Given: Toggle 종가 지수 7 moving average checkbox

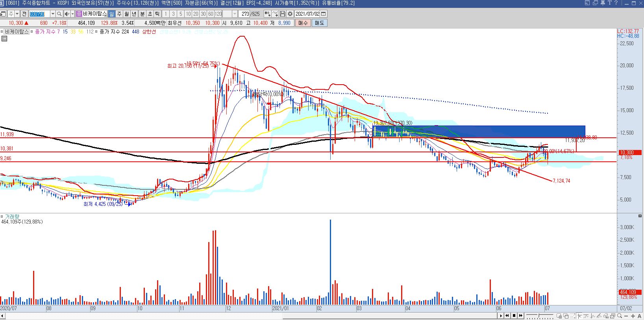Looking at the screenshot, I should point(33,31).
